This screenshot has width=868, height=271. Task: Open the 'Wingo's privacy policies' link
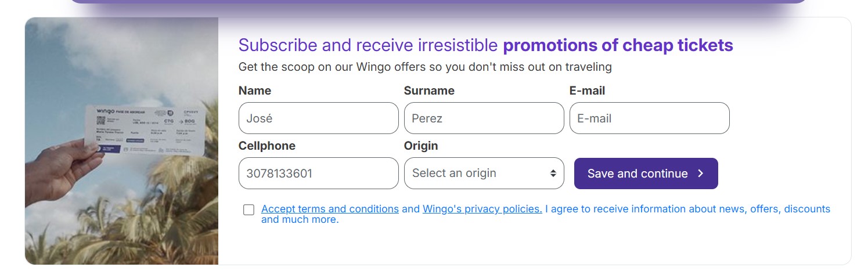point(482,209)
